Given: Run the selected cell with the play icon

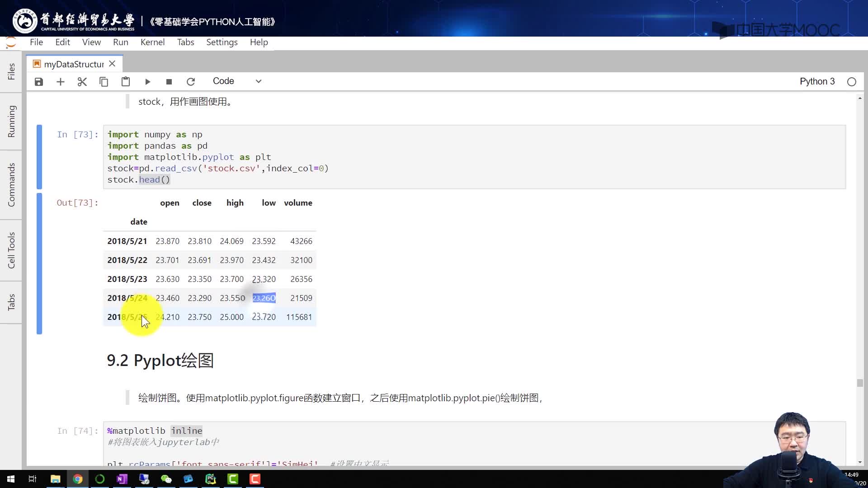Looking at the screenshot, I should point(147,82).
